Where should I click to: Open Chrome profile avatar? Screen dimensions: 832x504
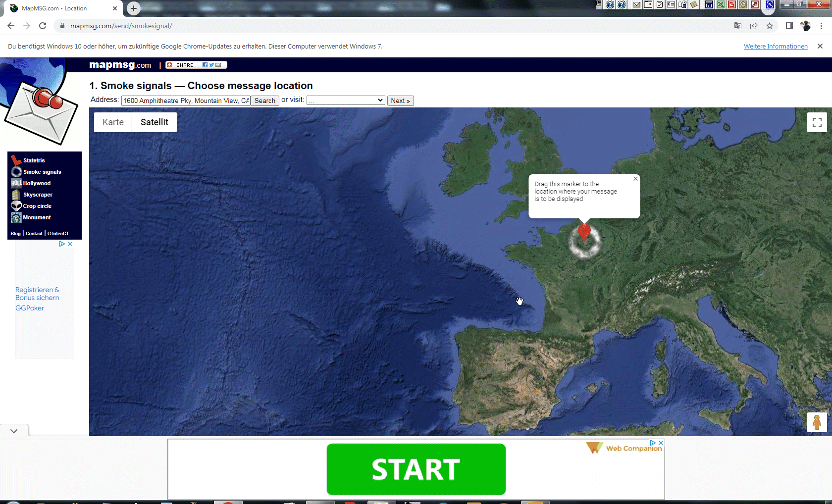coord(805,26)
